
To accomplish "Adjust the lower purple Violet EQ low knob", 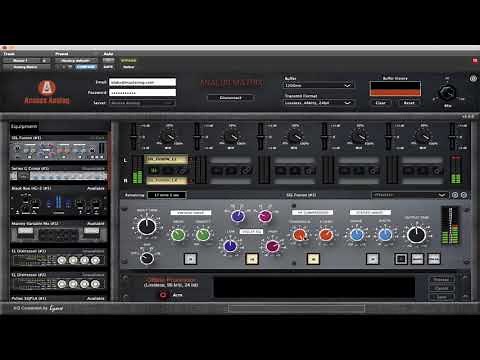I will pyautogui.click(x=230, y=246).
